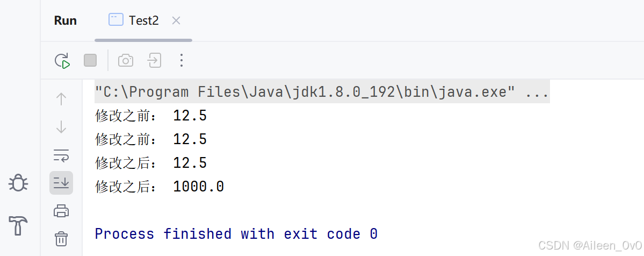The width and height of the screenshot is (644, 256).
Task: Toggle scroll to end of output
Action: [61, 183]
